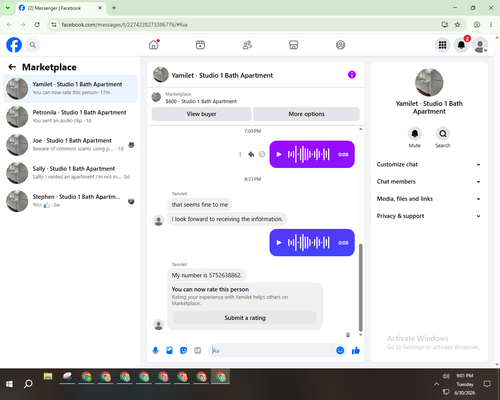Go back using the Marketplace arrow
The image size is (500, 400).
[x=12, y=67]
